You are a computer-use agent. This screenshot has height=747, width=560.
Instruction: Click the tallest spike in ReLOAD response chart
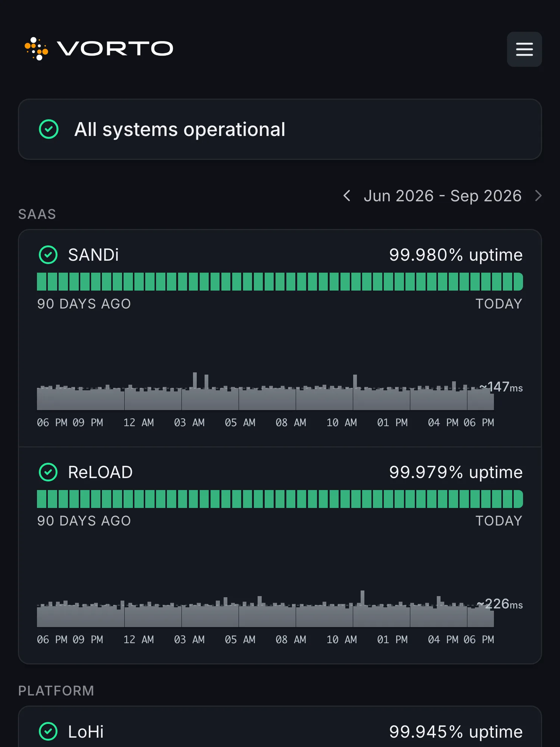pyautogui.click(x=362, y=608)
